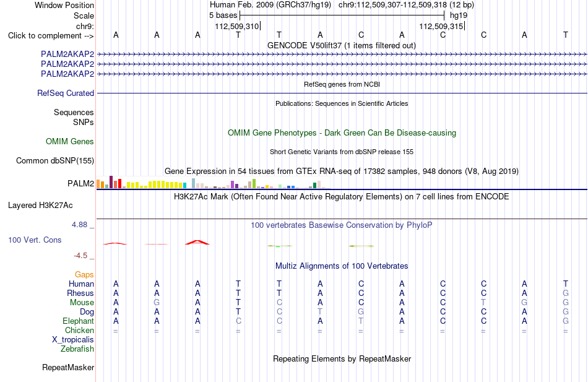Open the Layered H3K27Ac track label
588x382 pixels.
point(40,206)
